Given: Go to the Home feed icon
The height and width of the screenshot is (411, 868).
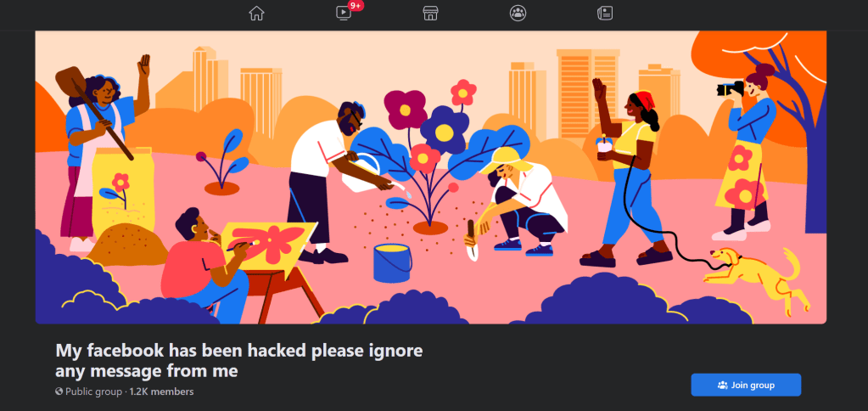Looking at the screenshot, I should (256, 14).
